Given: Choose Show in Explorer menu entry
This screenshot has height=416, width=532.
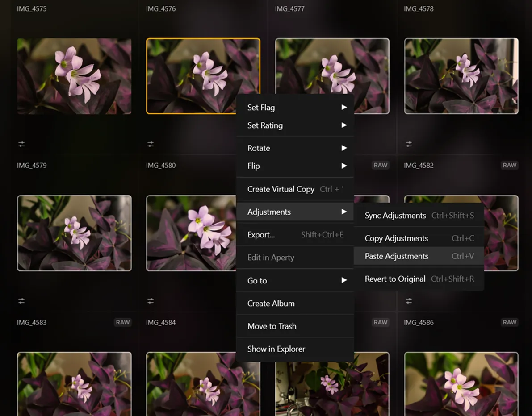Looking at the screenshot, I should pos(295,349).
